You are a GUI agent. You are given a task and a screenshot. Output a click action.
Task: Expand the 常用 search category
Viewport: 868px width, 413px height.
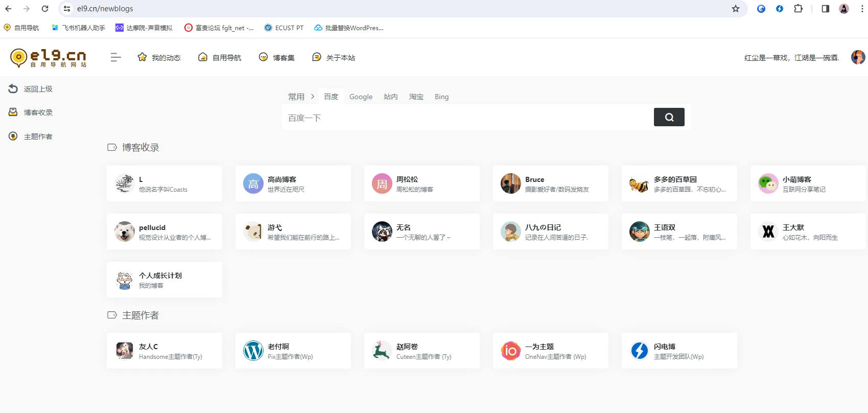point(301,97)
